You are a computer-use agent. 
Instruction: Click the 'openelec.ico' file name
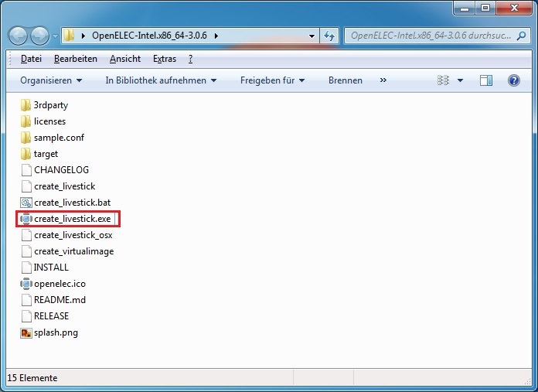pyautogui.click(x=60, y=284)
